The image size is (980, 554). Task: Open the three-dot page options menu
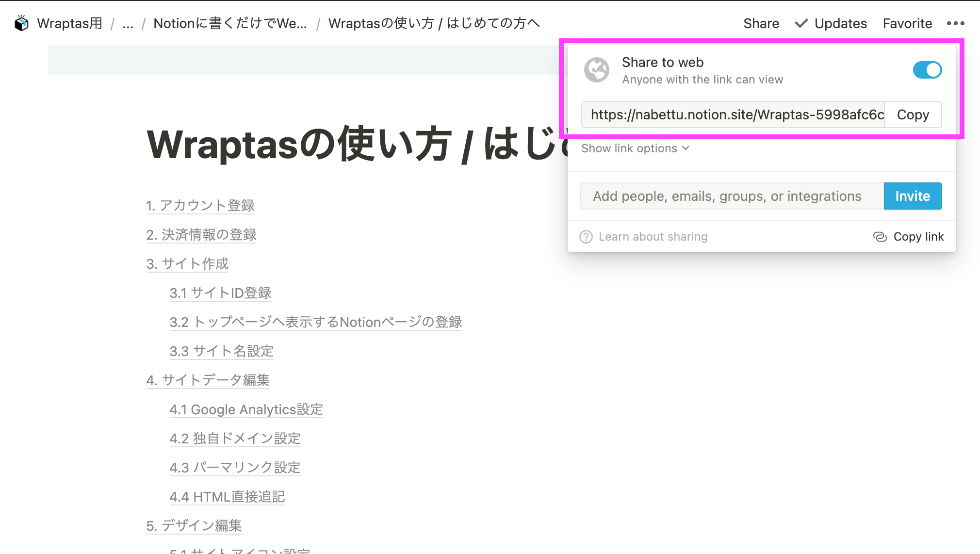[955, 23]
